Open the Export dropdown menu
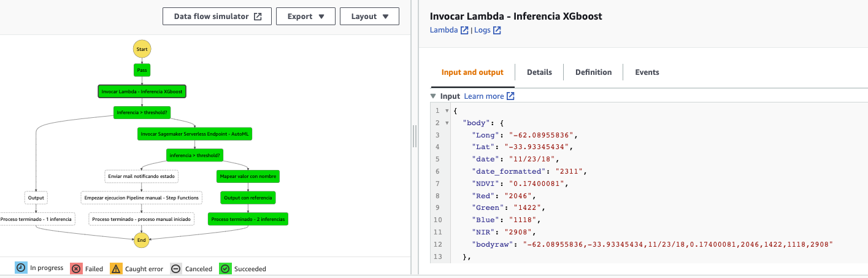 coord(305,17)
